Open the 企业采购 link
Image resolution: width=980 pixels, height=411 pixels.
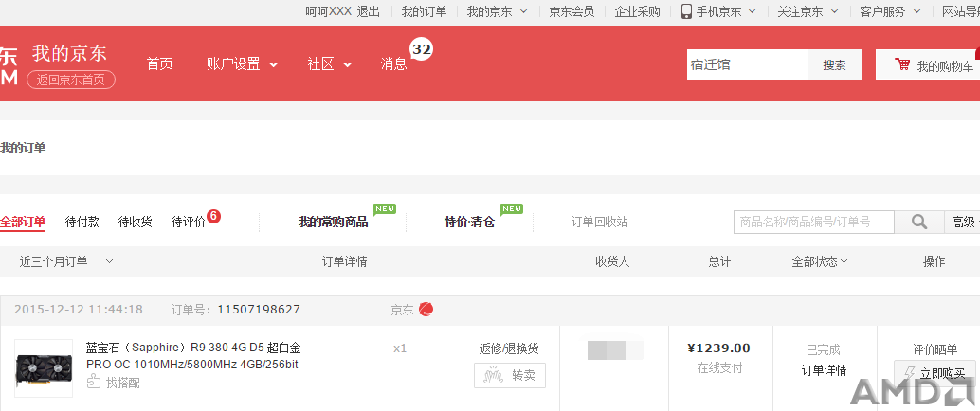point(637,11)
